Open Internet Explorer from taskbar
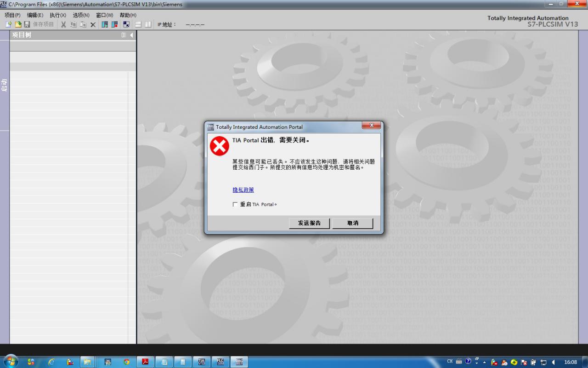The width and height of the screenshot is (588, 368). (51, 362)
